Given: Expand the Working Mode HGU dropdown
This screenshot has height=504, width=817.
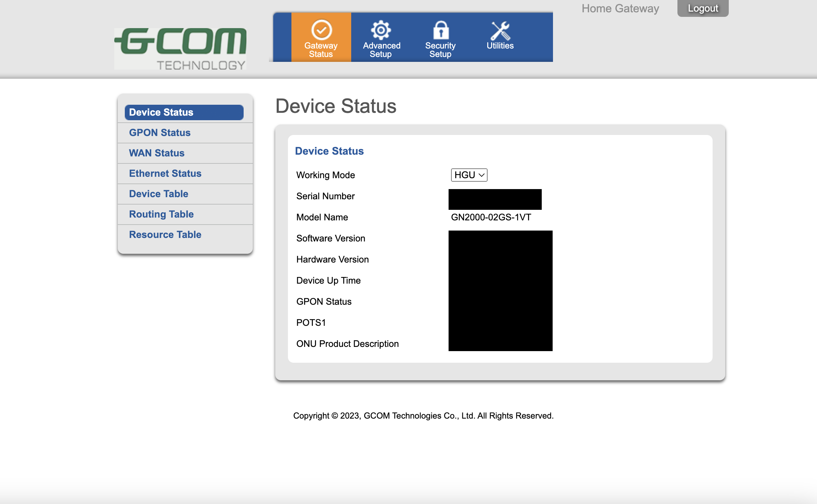Looking at the screenshot, I should coord(469,175).
